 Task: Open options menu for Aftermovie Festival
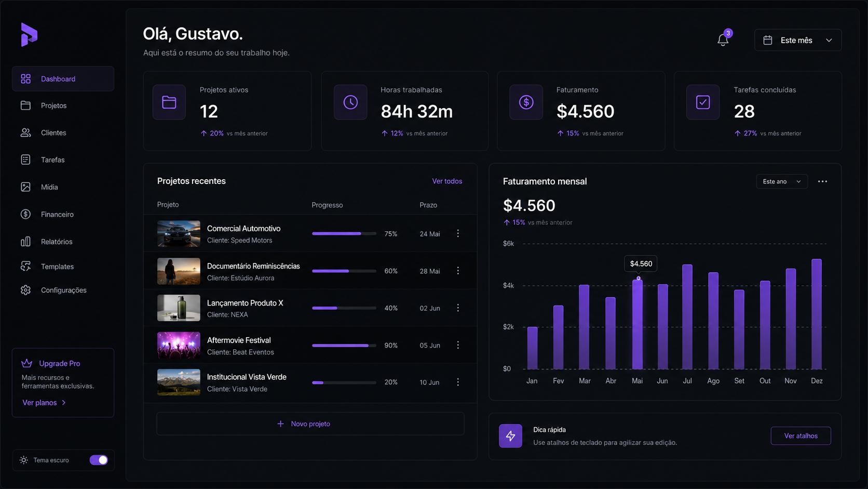click(458, 345)
